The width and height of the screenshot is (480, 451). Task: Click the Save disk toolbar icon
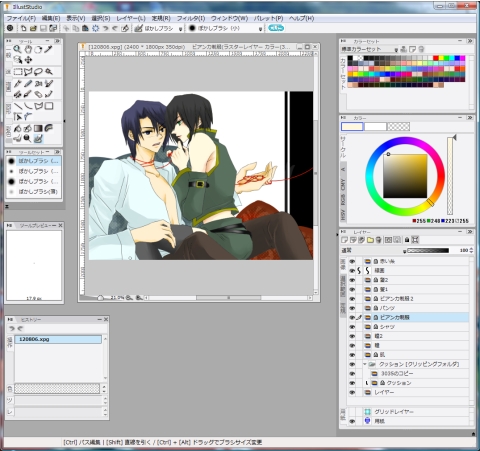[x=43, y=28]
